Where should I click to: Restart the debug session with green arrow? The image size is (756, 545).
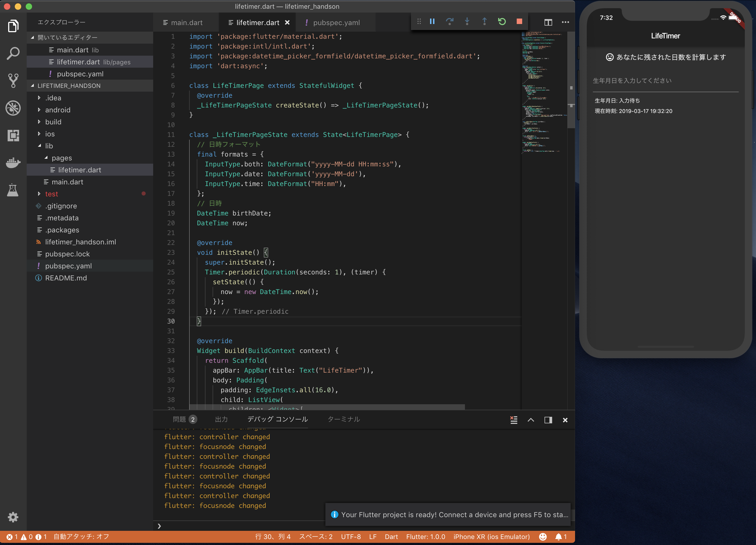coord(502,22)
